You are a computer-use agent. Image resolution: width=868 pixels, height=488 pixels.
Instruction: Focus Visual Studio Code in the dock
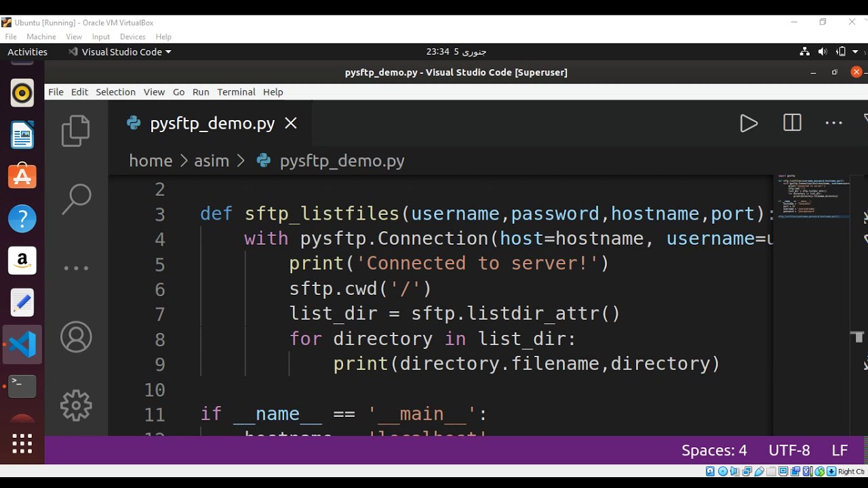click(22, 344)
